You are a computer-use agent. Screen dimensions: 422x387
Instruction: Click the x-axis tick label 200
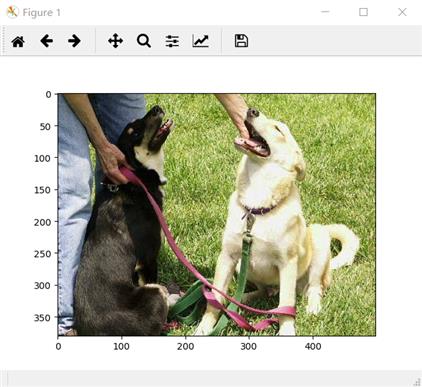(x=185, y=347)
